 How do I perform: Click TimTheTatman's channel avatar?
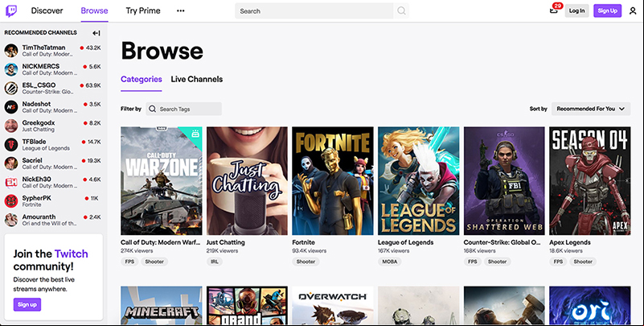tap(11, 51)
